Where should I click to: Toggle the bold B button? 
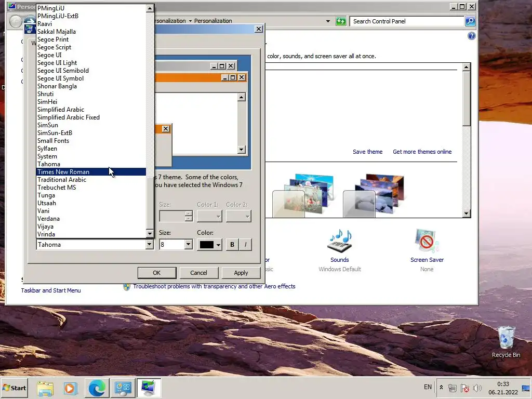pos(232,245)
